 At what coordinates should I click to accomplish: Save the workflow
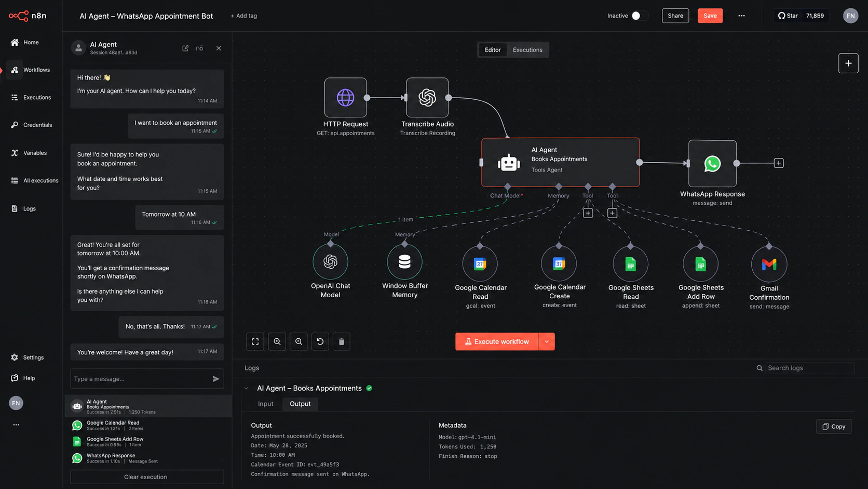pos(710,16)
